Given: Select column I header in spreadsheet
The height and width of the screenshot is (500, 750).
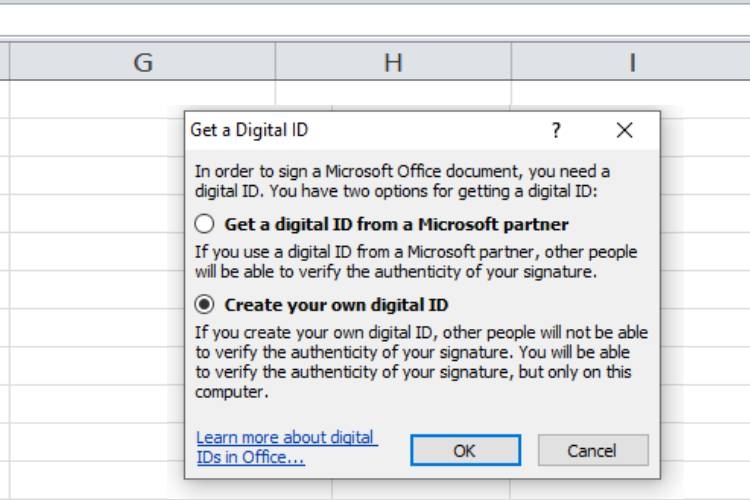Looking at the screenshot, I should click(x=631, y=62).
